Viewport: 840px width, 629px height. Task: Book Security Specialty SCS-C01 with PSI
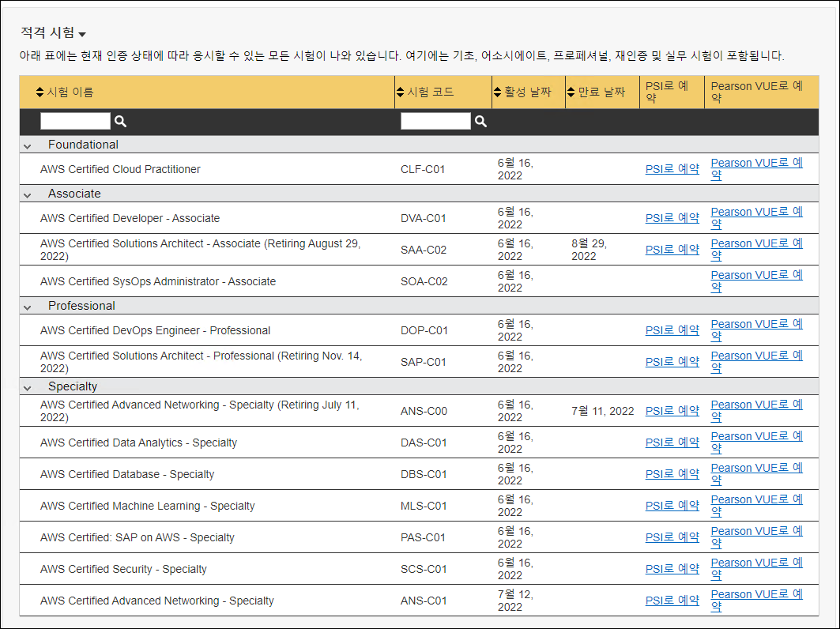click(x=672, y=569)
